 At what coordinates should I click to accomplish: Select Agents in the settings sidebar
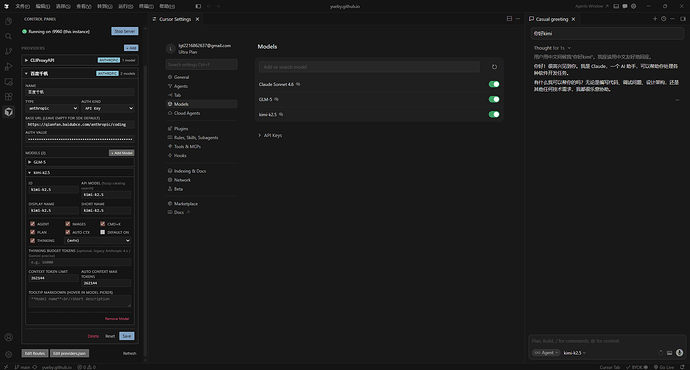(180, 86)
